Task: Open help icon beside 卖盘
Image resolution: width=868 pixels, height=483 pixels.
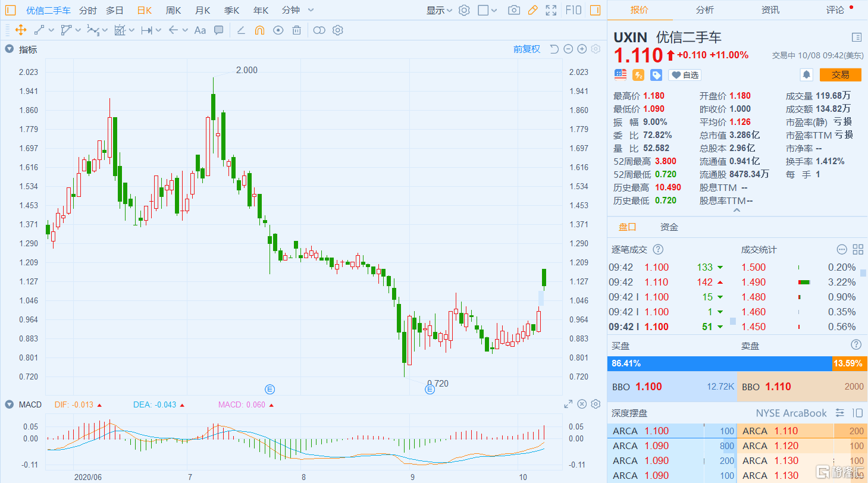Action: pos(856,345)
